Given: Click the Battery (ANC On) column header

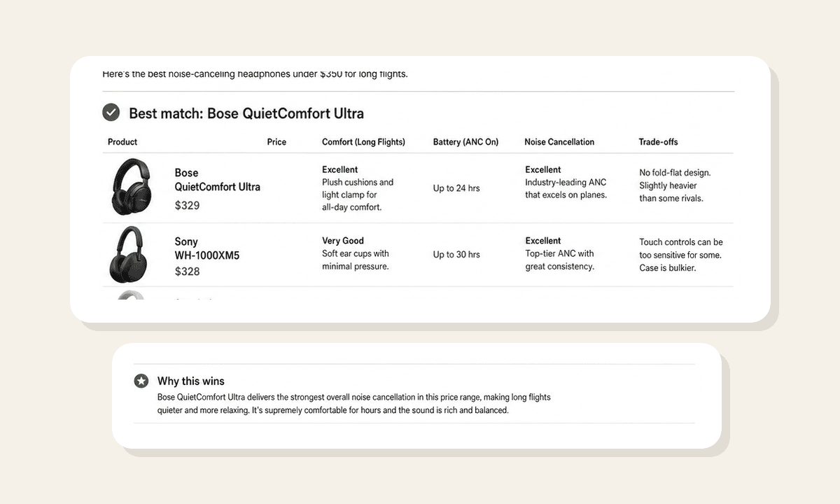Looking at the screenshot, I should [465, 141].
